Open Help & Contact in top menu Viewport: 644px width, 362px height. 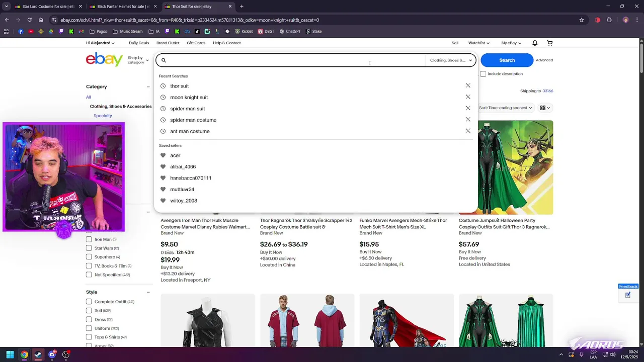coord(227,43)
